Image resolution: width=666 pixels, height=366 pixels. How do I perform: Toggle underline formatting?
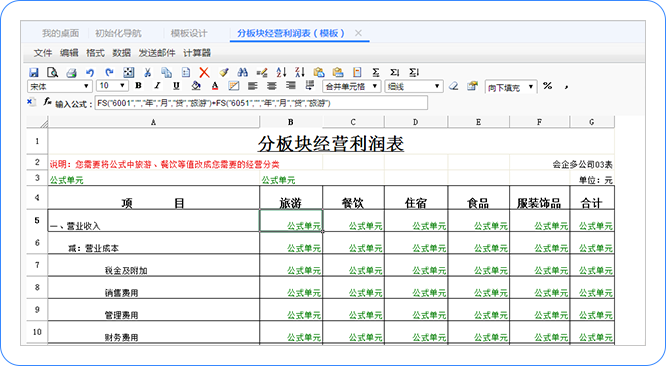[x=176, y=86]
